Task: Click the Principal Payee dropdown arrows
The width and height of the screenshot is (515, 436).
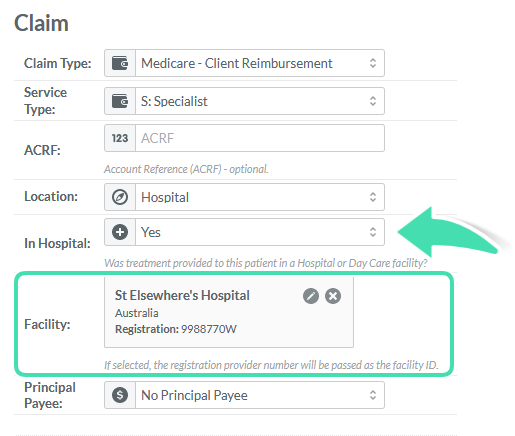Action: coord(373,395)
